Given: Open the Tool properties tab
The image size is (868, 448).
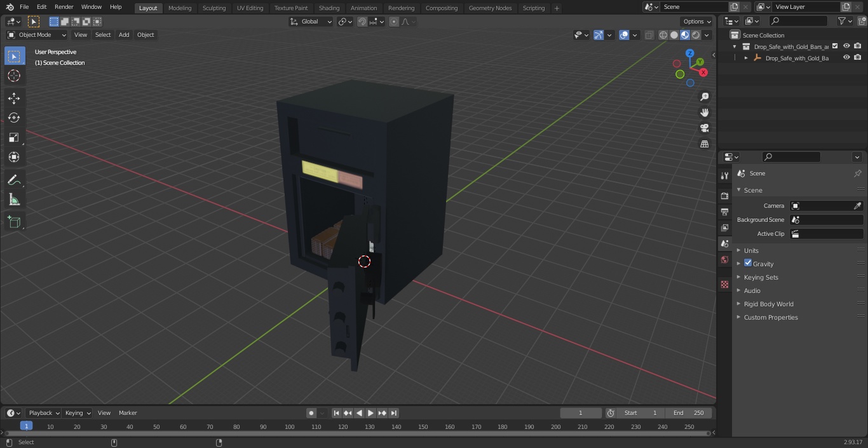Looking at the screenshot, I should (x=724, y=176).
